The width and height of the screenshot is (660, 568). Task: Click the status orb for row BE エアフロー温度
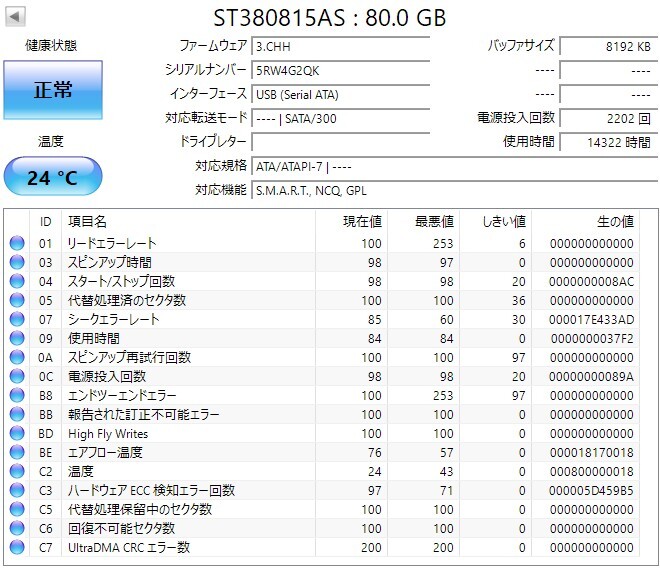click(x=17, y=452)
